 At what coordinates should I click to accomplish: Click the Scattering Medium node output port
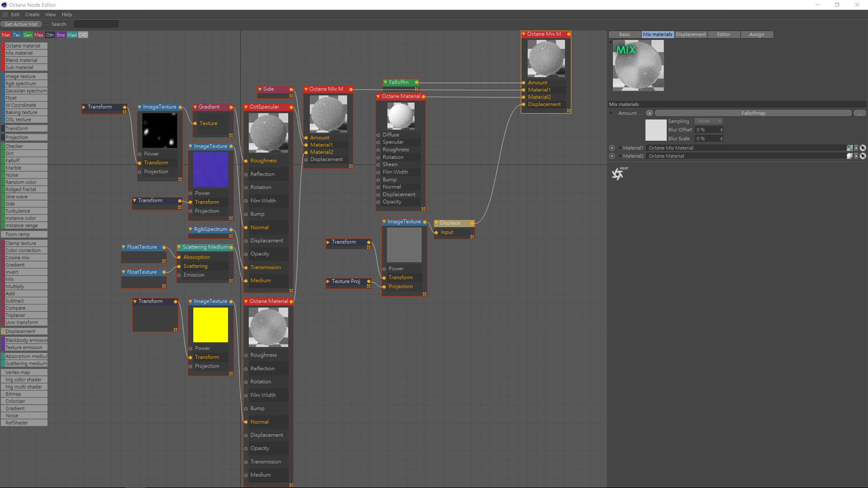(x=231, y=247)
